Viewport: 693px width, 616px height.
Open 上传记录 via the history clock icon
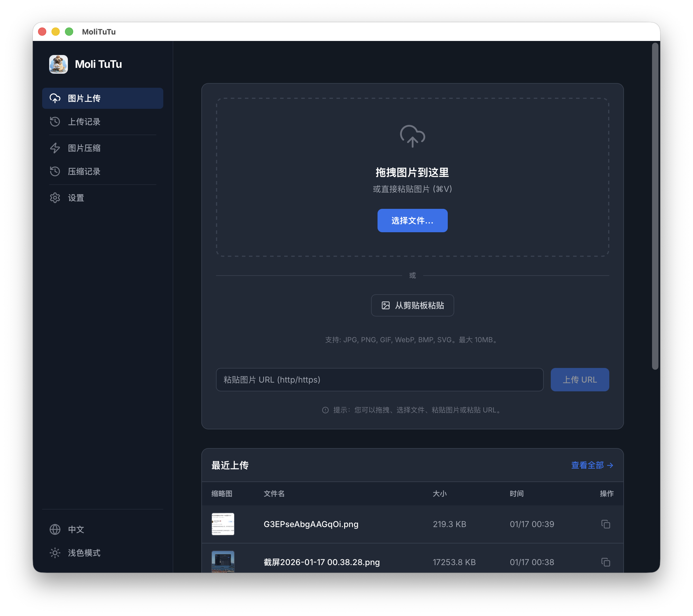(x=55, y=122)
